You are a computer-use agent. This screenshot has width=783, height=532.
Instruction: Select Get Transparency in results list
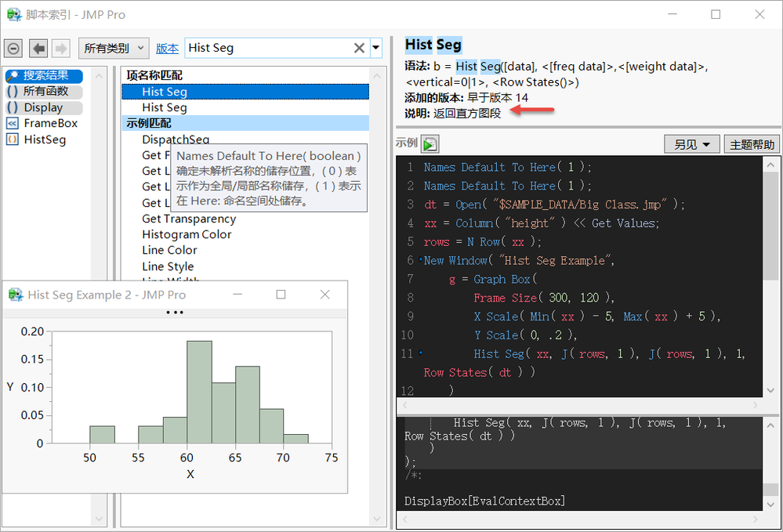[x=189, y=219]
